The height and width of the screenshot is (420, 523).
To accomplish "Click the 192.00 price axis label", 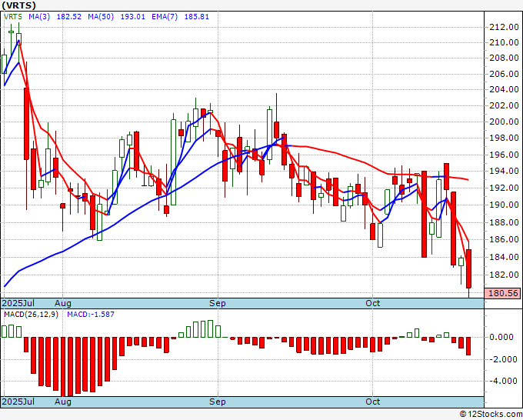I will 504,188.
